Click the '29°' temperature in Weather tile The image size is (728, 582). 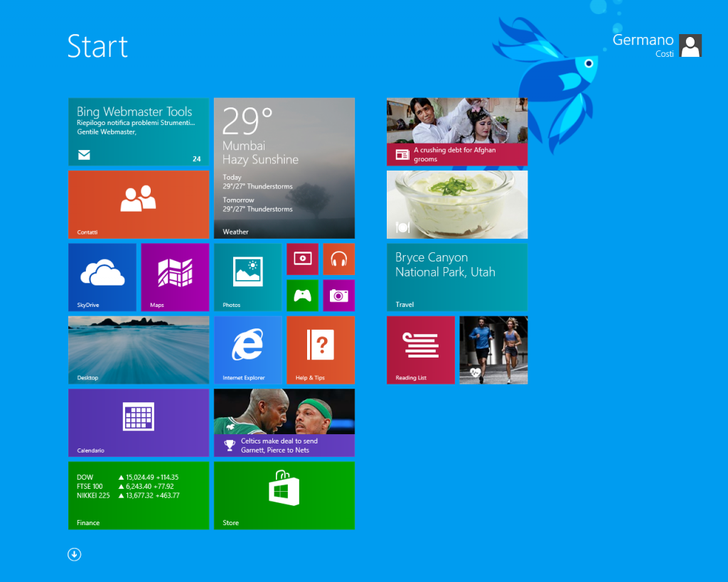[247, 121]
